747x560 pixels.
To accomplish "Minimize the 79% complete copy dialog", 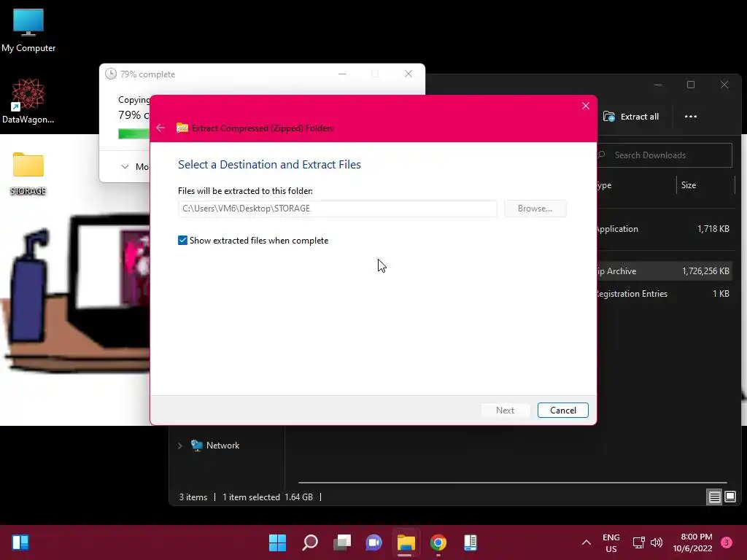I will pyautogui.click(x=342, y=74).
